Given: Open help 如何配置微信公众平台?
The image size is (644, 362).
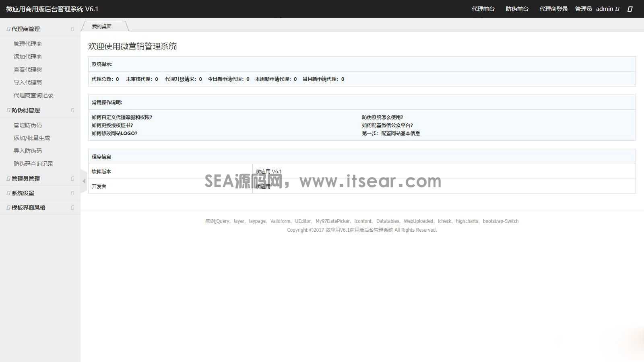Looking at the screenshot, I should (x=387, y=125).
